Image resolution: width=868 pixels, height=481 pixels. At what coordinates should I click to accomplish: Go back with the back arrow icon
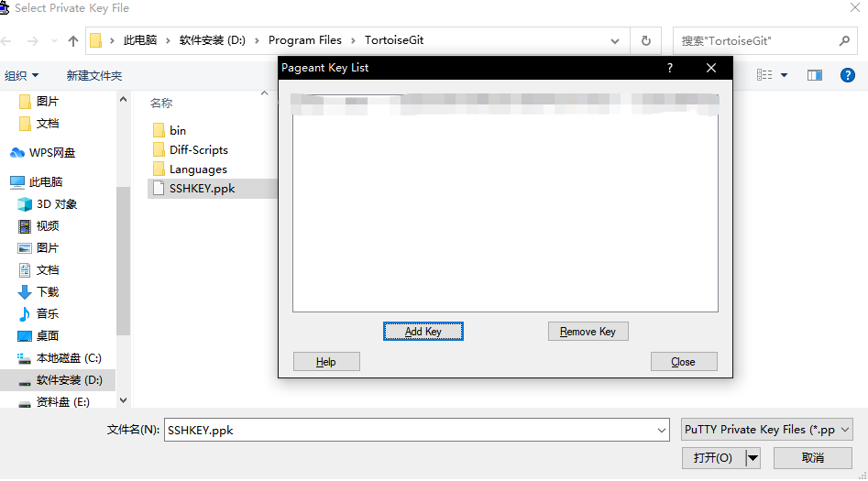(x=6, y=41)
